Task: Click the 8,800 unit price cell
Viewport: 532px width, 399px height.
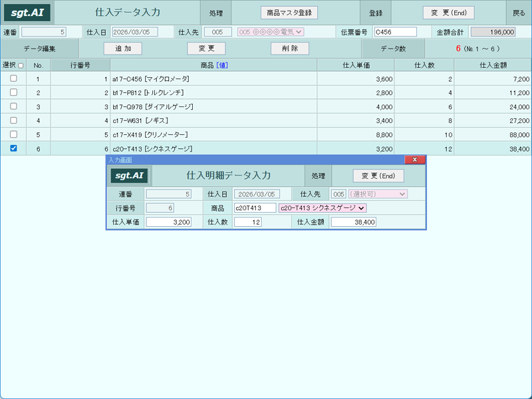Action: tap(356, 135)
